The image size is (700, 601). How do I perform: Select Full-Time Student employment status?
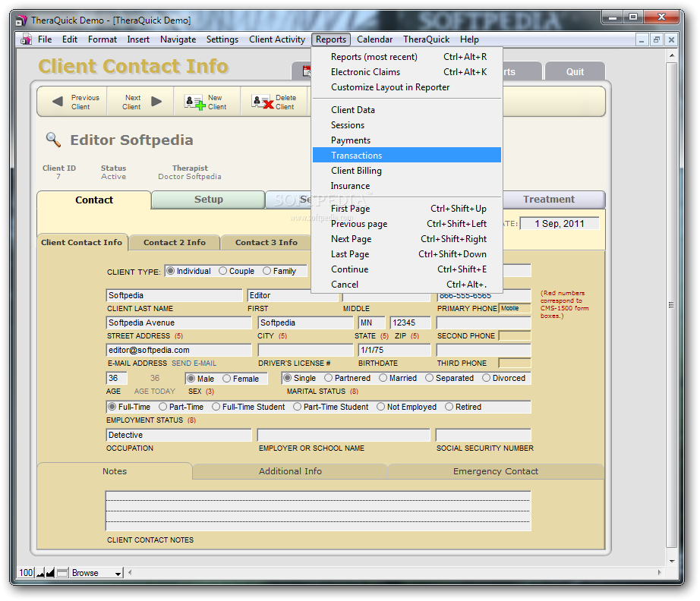(x=216, y=407)
